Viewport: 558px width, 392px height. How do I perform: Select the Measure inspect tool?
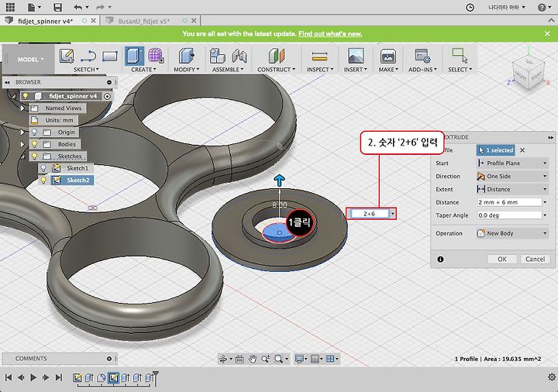click(319, 57)
